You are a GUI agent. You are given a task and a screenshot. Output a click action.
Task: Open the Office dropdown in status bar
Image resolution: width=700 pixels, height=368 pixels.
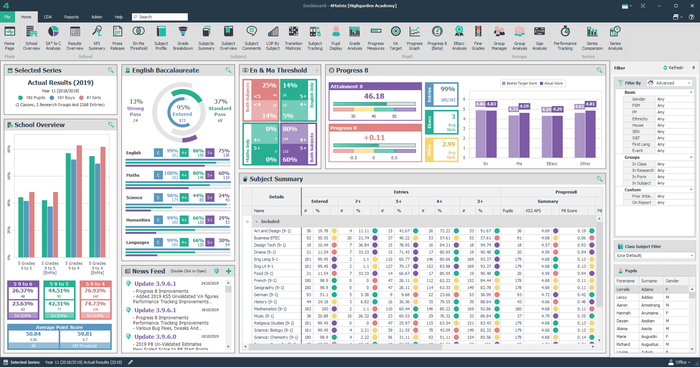coord(680,362)
